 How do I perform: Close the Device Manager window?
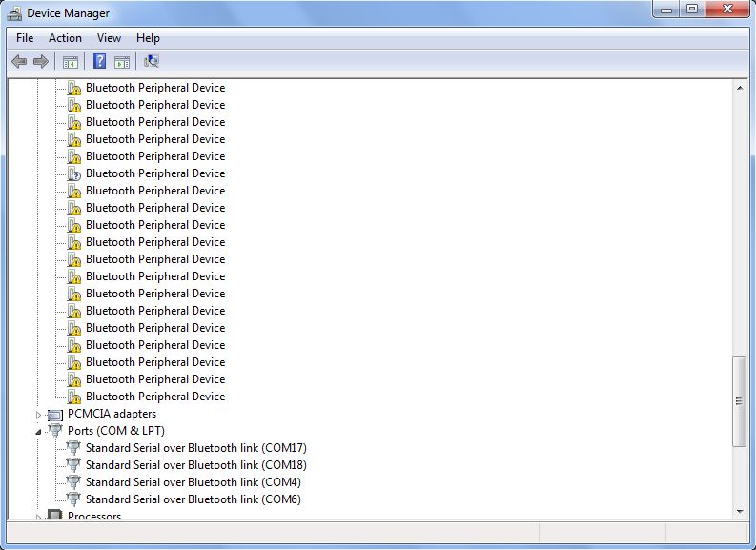(727, 10)
